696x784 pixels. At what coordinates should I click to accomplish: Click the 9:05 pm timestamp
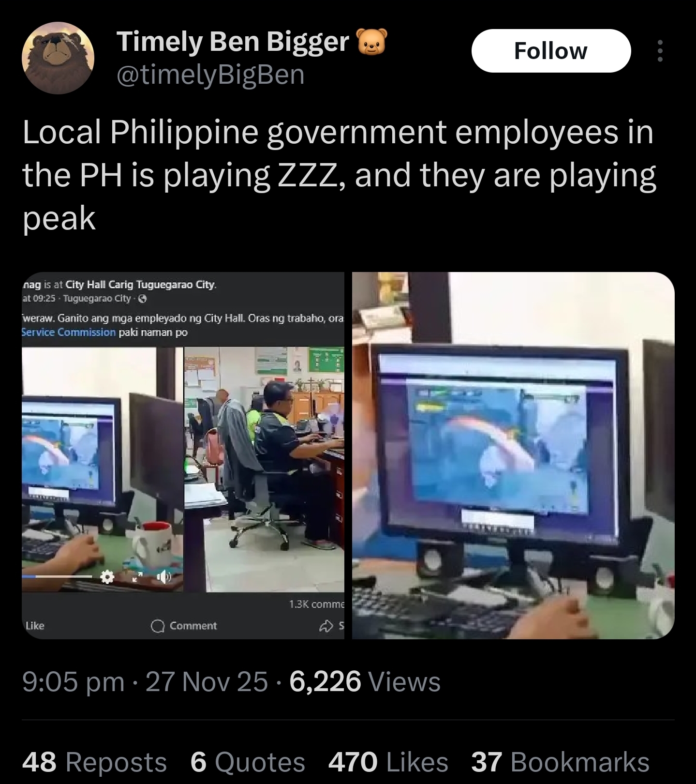pyautogui.click(x=74, y=682)
